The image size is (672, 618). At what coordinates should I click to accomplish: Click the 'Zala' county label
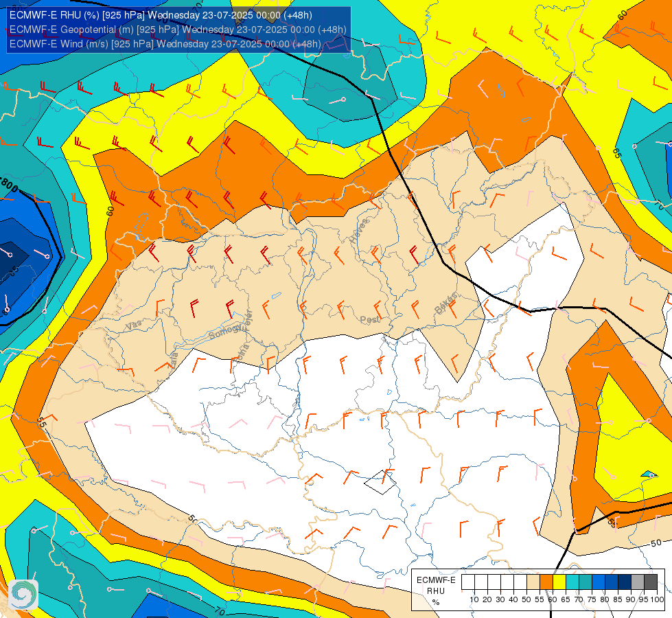coord(173,360)
